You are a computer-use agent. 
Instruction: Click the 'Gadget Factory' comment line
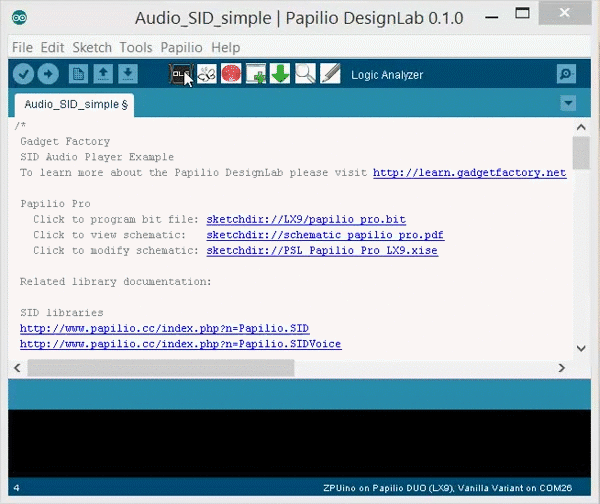(x=65, y=141)
